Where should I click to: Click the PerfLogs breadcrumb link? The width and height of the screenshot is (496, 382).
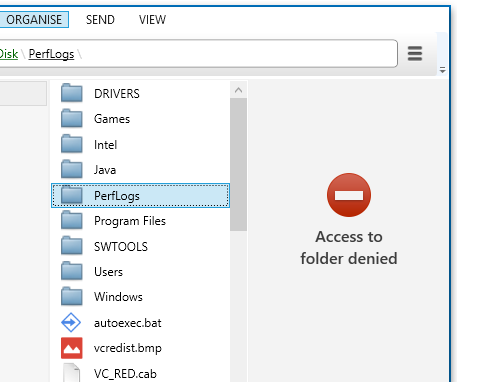click(x=51, y=54)
